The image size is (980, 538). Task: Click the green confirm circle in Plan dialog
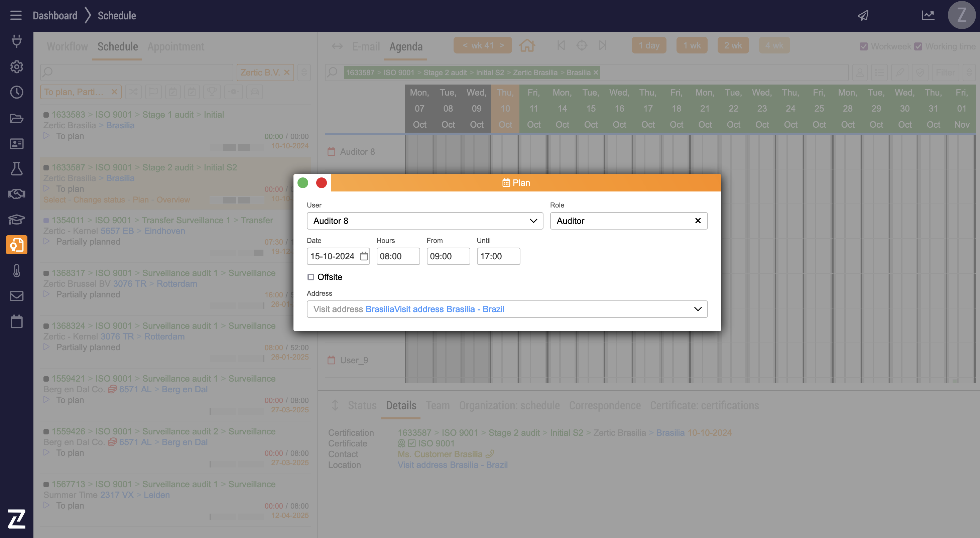click(x=303, y=183)
